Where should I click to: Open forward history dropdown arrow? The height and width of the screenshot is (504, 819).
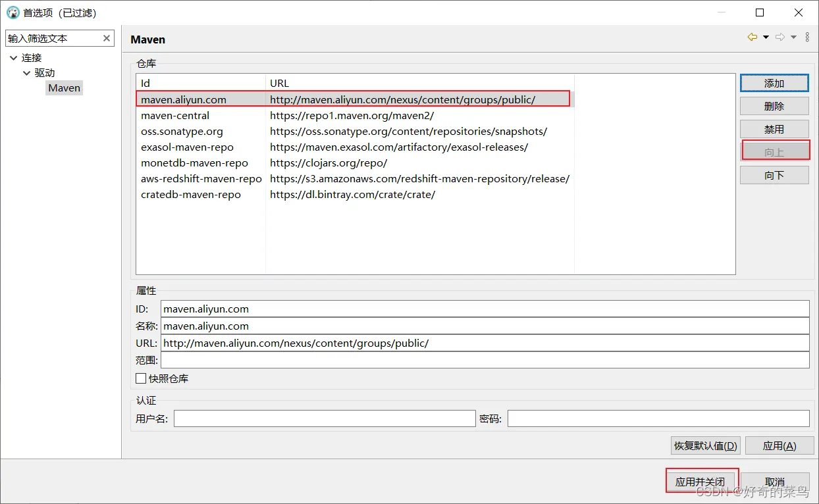(x=793, y=38)
